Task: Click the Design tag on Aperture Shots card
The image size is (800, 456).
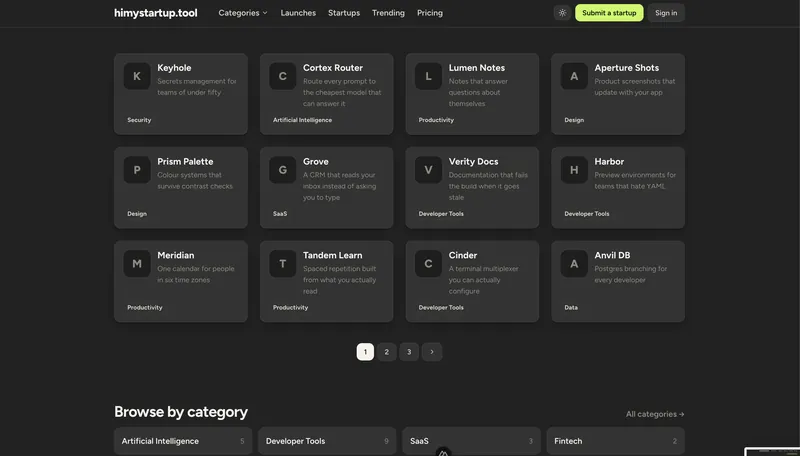Action: [x=574, y=120]
